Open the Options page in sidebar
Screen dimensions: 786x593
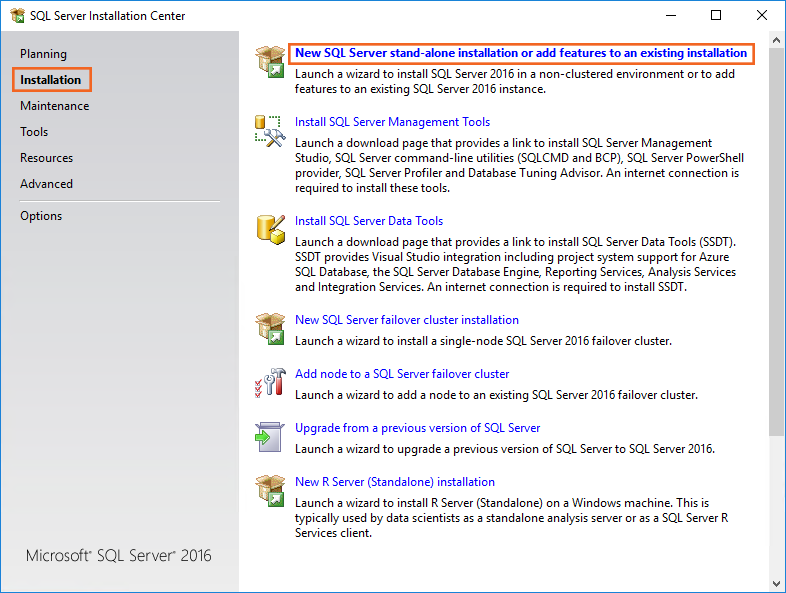(41, 216)
